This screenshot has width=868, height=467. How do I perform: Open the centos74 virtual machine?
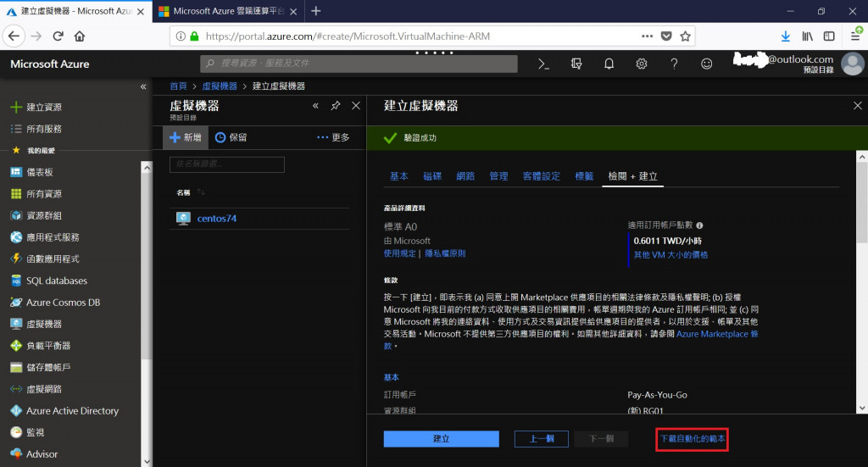click(216, 219)
